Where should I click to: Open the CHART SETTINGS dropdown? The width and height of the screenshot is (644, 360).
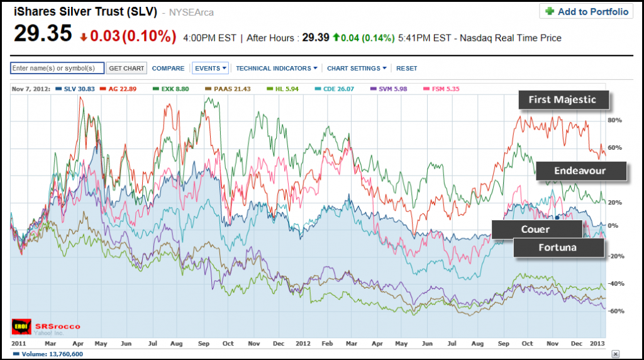357,68
